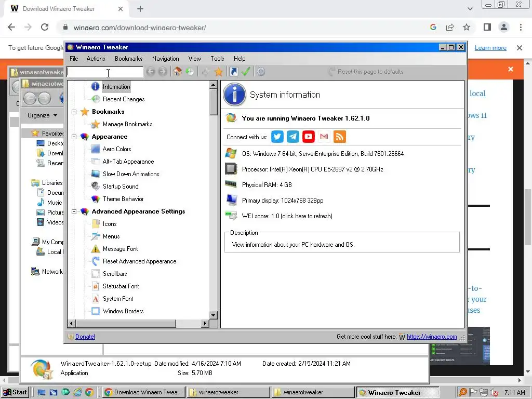The width and height of the screenshot is (532, 399).
Task: Collapse the Advanced Appearance Settings node
Action: 74,211
